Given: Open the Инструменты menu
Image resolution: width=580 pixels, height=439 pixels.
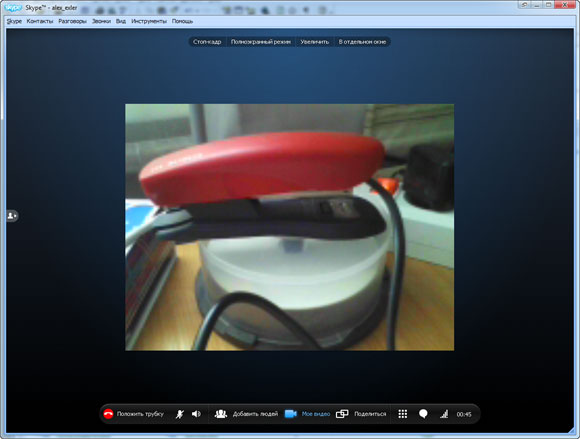Looking at the screenshot, I should click(149, 21).
